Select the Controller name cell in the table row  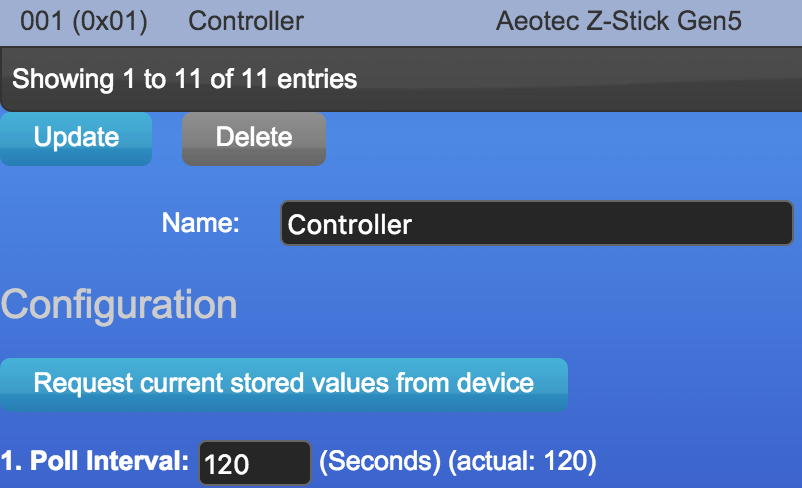tap(246, 20)
